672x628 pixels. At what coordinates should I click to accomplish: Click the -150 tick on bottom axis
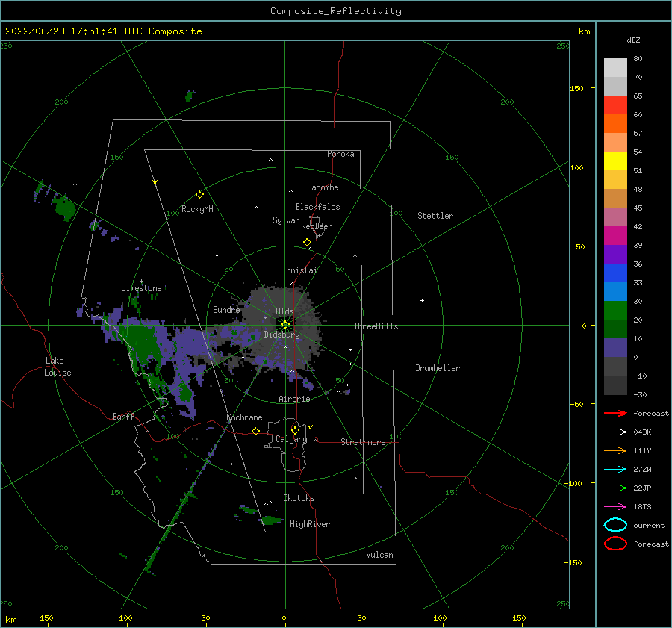click(x=44, y=618)
